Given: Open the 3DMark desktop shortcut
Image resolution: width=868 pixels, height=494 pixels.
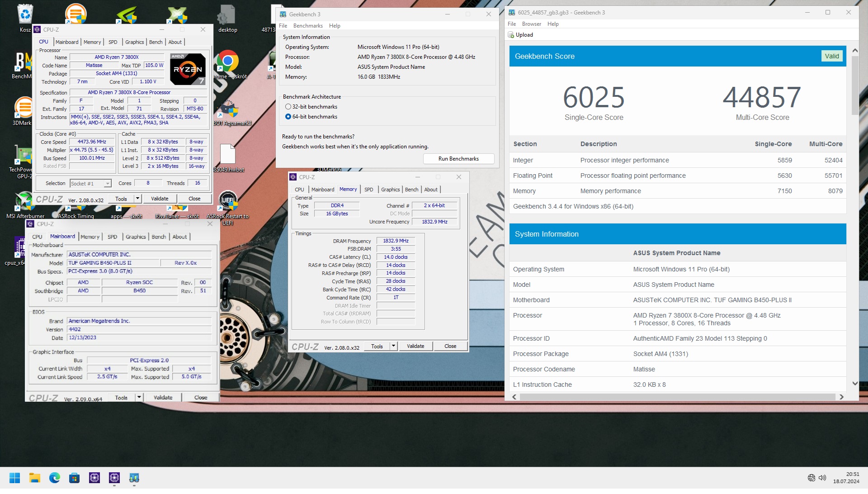Looking at the screenshot, I should [23, 111].
